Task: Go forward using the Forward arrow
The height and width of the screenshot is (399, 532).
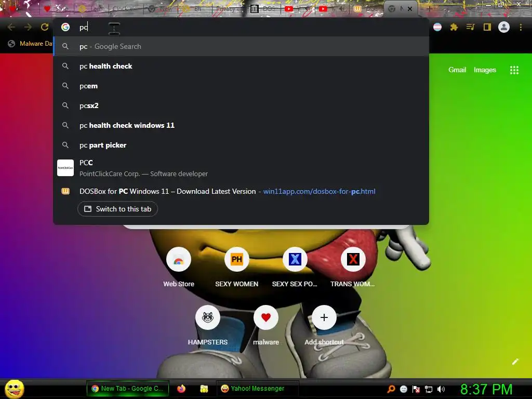Action: (28, 27)
